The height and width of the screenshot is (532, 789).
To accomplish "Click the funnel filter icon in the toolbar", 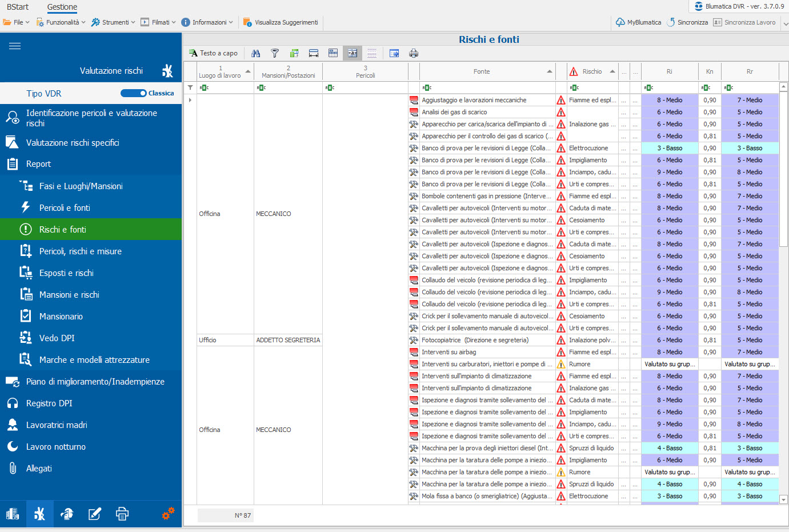I will click(275, 53).
